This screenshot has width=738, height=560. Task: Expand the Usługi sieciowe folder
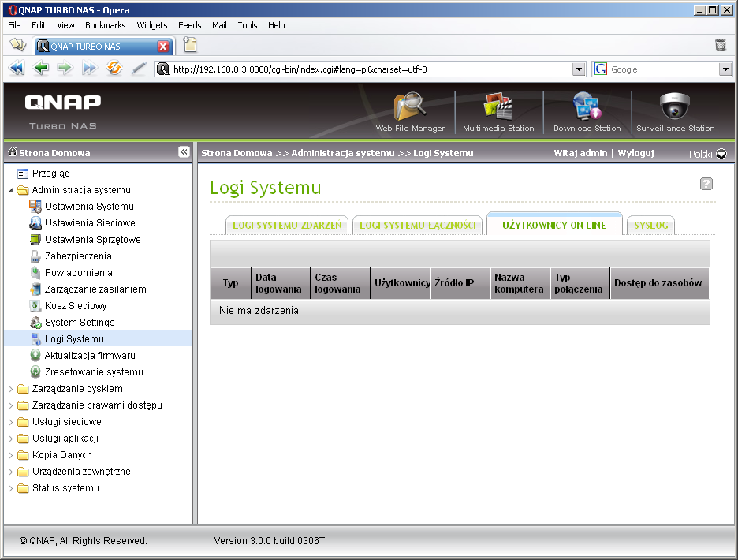coord(11,422)
